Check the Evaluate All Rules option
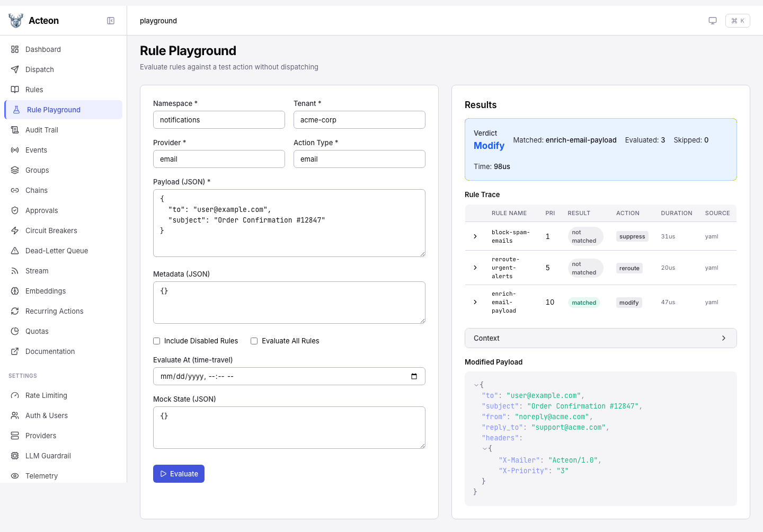Screen dimensions: 763x532 (x=254, y=341)
